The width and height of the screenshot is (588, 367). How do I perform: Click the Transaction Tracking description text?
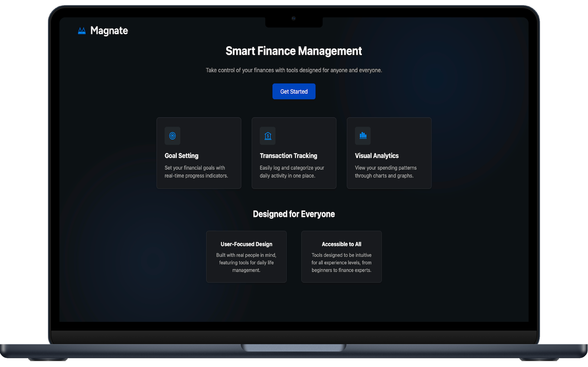tap(292, 172)
